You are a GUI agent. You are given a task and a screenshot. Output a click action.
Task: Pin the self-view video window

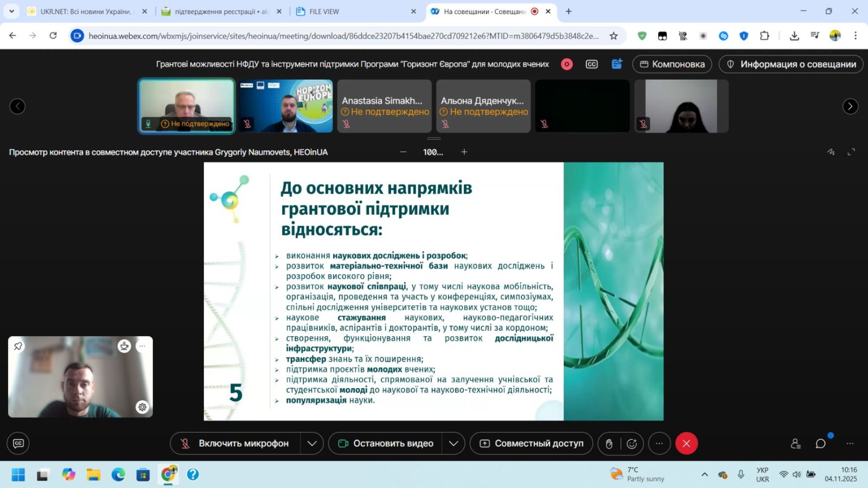(18, 346)
